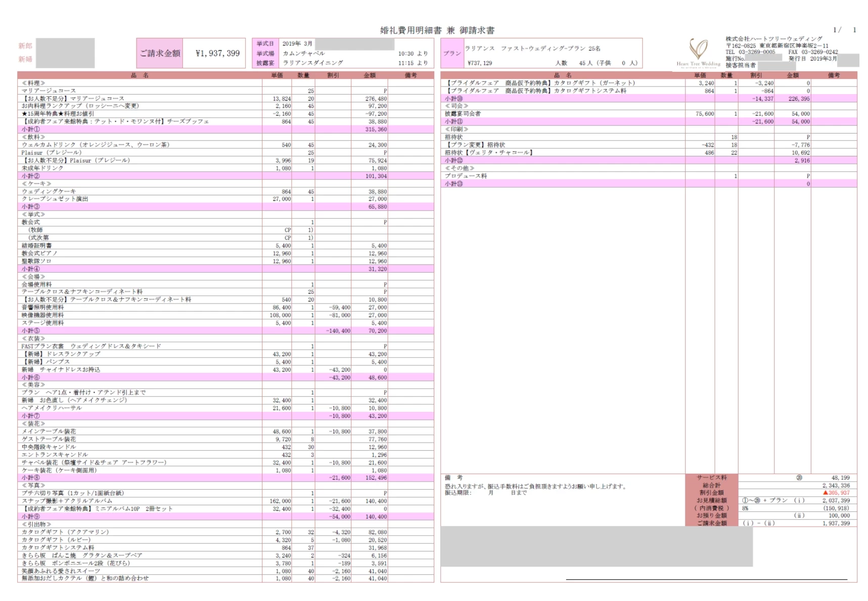Viewport: 868px width, 601px height.
Task: Select the 小計⑤ subtotal row
Action: click(x=225, y=331)
